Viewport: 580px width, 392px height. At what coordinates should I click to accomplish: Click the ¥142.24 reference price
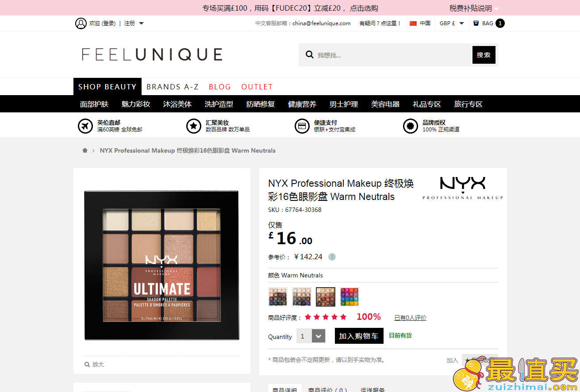coord(308,257)
